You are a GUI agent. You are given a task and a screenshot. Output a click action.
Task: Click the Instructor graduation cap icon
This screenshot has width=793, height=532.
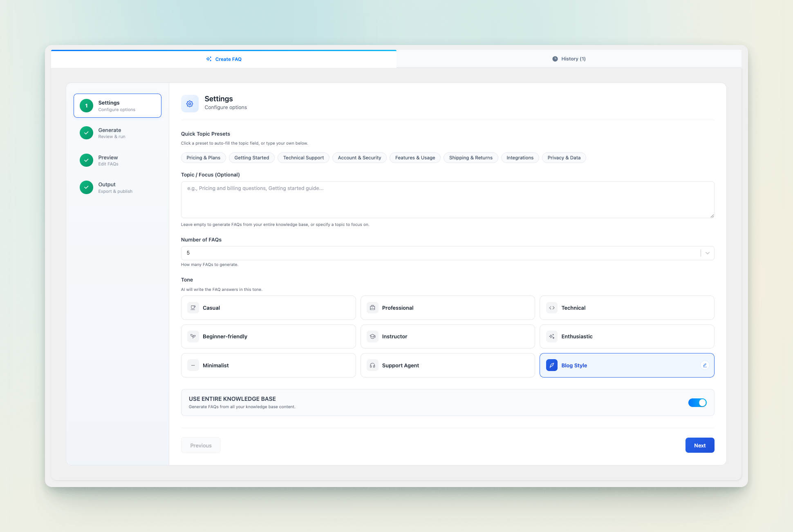click(372, 336)
